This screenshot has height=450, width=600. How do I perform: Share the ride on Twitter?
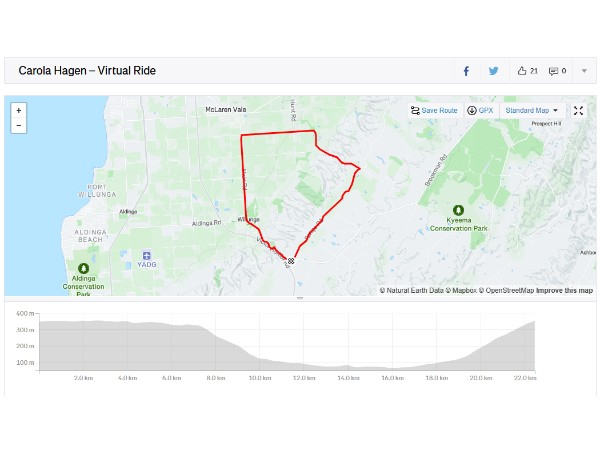click(x=493, y=71)
